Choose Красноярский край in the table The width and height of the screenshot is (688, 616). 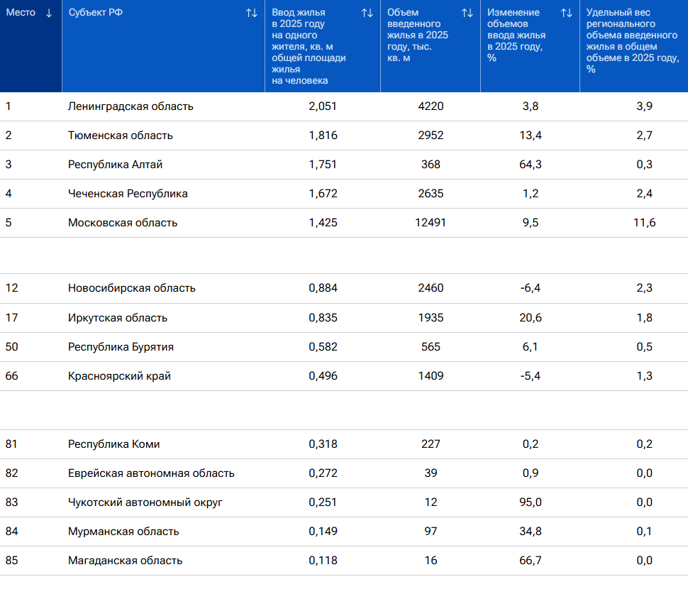coord(119,376)
